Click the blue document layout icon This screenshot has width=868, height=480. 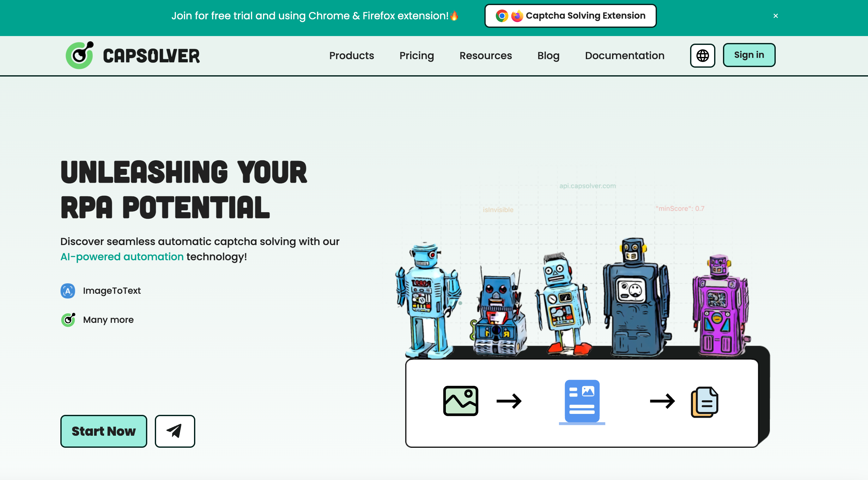pos(582,401)
